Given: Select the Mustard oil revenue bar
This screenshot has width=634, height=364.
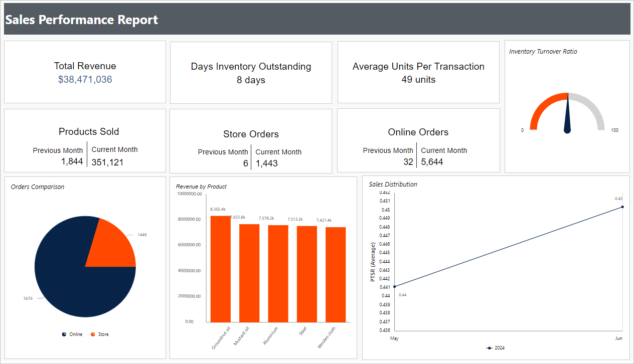Looking at the screenshot, I should tap(249, 273).
